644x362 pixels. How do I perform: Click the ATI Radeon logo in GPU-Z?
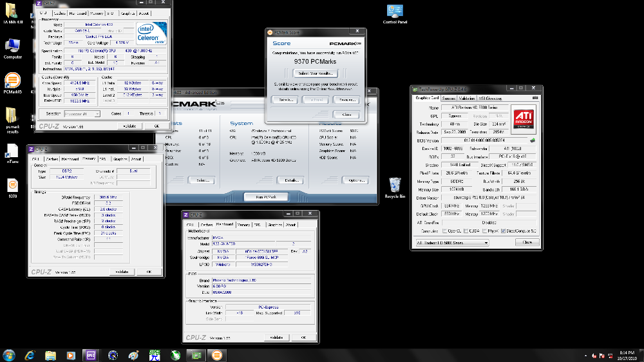[524, 119]
